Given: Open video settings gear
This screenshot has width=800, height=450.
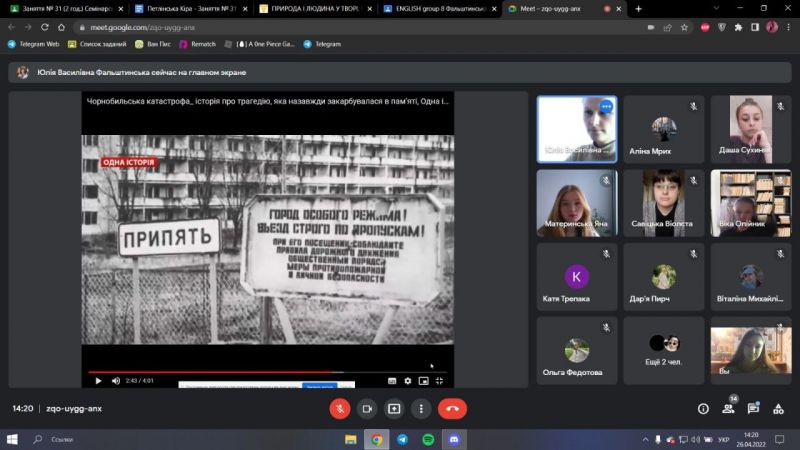Looking at the screenshot, I should 408,381.
